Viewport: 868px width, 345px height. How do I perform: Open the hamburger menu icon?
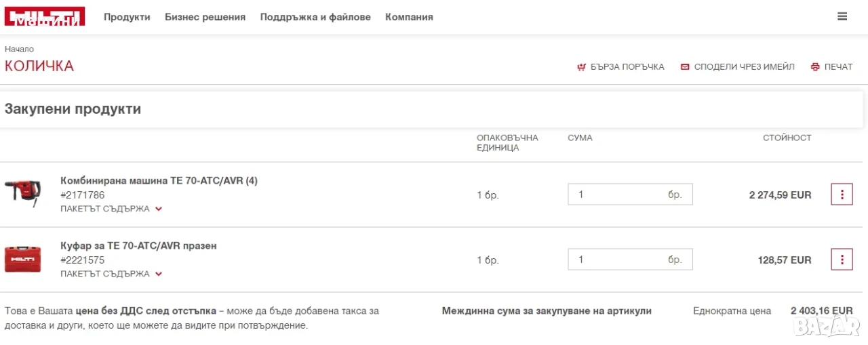pyautogui.click(x=842, y=16)
